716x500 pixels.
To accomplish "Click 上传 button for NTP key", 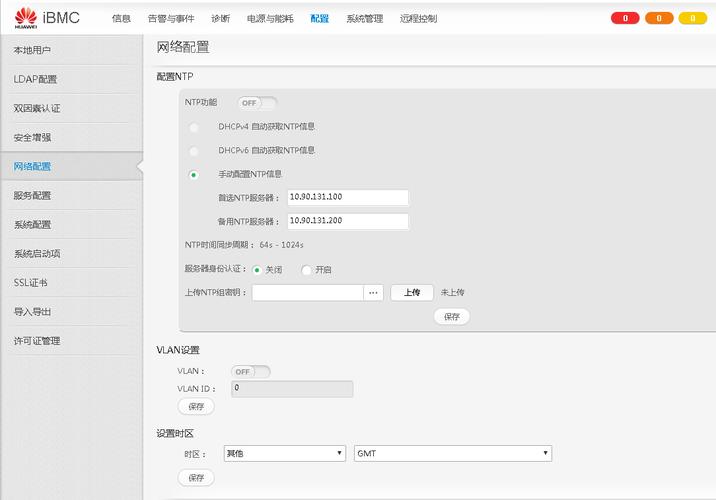I will pos(412,293).
